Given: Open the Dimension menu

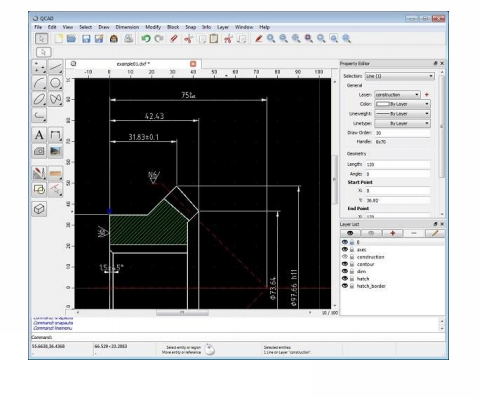Looking at the screenshot, I should click(x=127, y=27).
